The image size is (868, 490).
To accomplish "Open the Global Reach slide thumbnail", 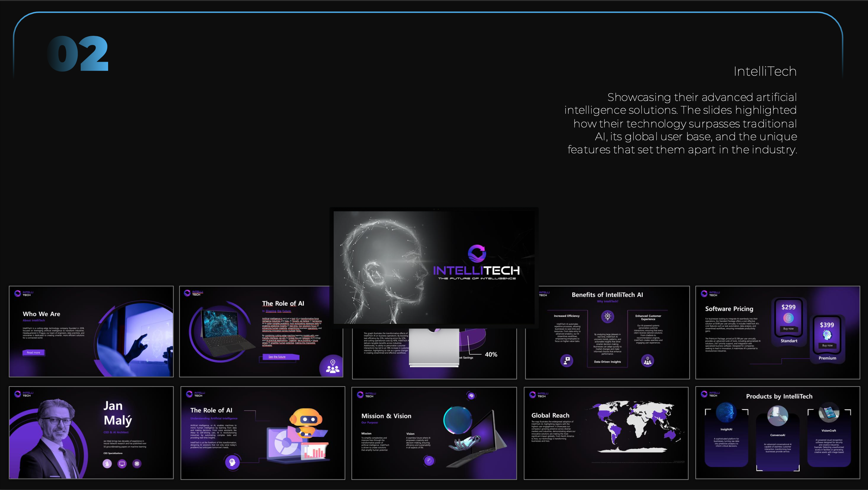I will point(606,433).
